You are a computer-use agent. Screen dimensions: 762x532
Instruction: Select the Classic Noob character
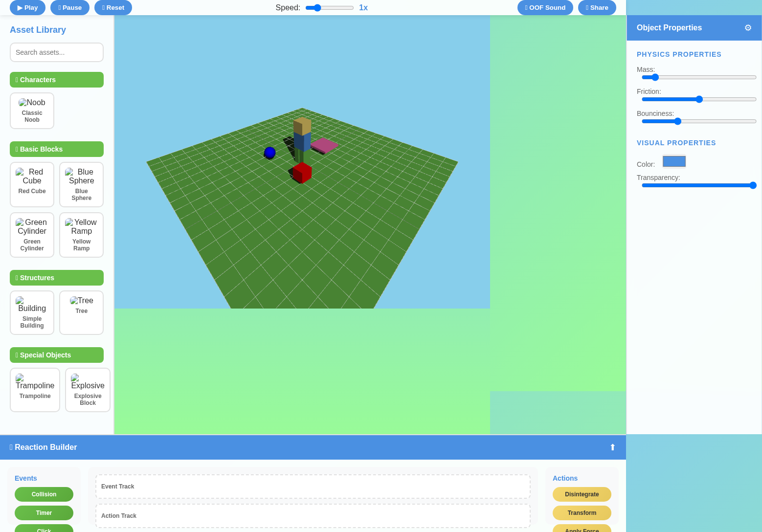coord(32,111)
